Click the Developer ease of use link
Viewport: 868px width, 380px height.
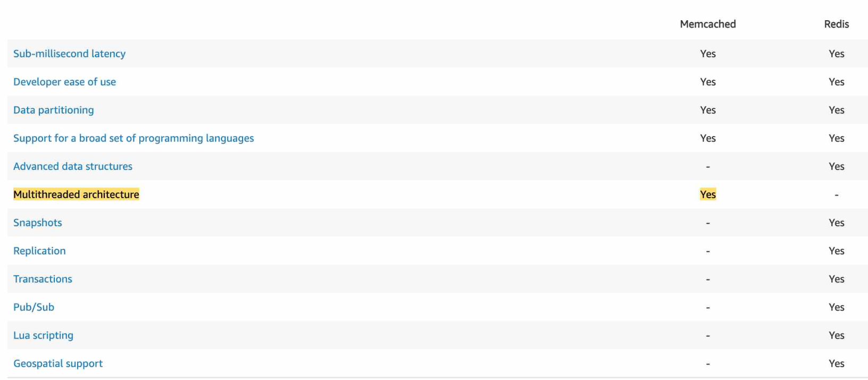(x=64, y=82)
